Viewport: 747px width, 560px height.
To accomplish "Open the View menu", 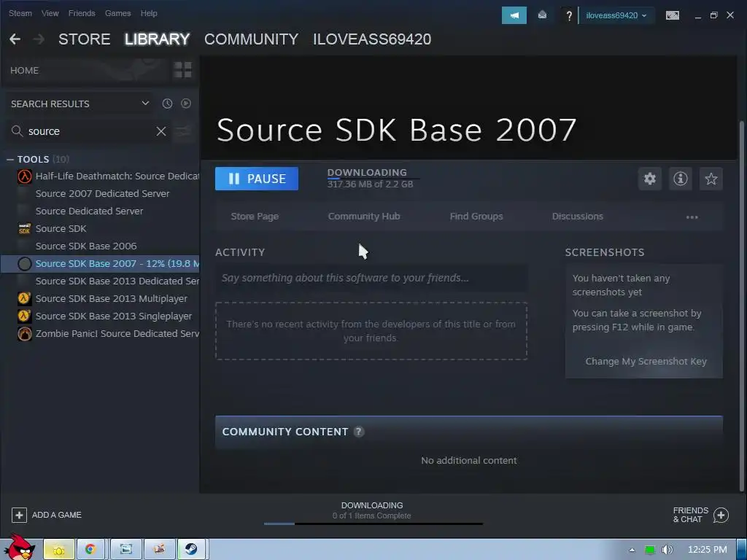I will (50, 13).
